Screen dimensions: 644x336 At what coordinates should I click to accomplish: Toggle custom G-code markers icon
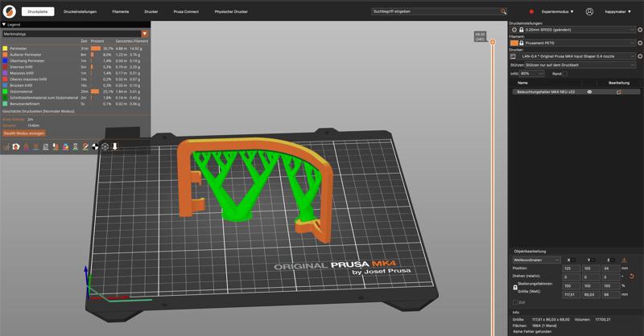coord(85,146)
